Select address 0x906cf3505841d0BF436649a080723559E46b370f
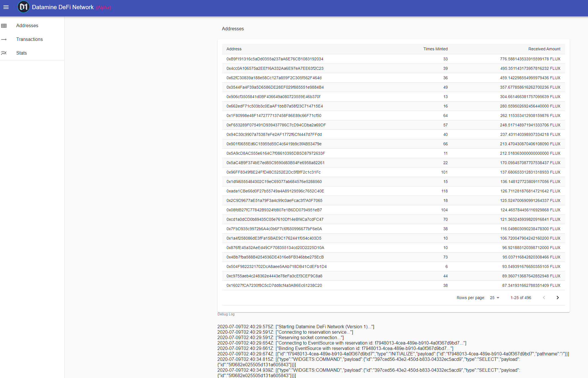The image size is (588, 378). [x=273, y=97]
